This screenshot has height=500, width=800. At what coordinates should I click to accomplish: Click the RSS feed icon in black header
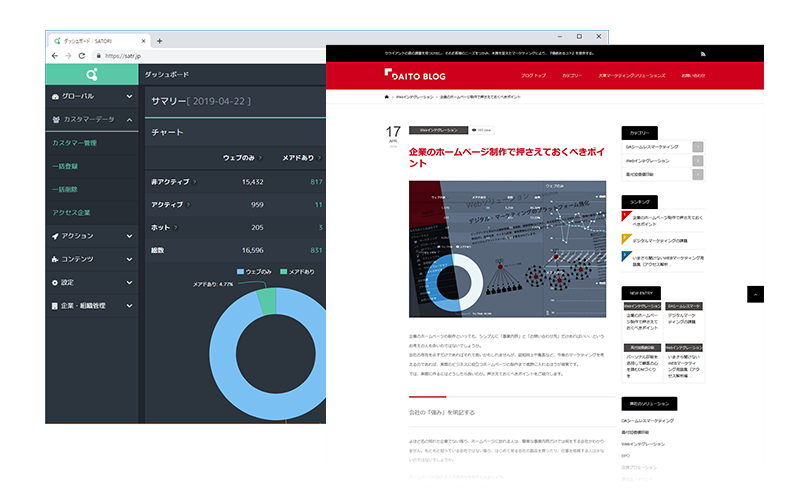tap(705, 53)
